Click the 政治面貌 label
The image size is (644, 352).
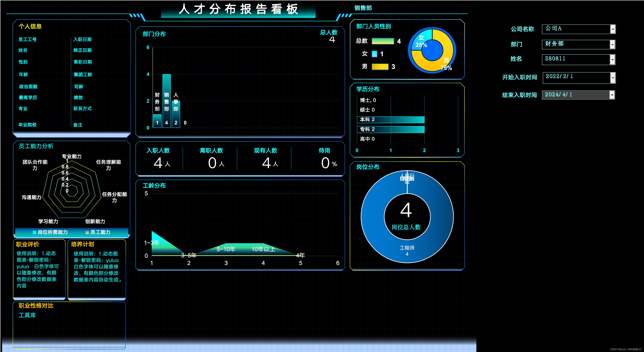pos(28,87)
